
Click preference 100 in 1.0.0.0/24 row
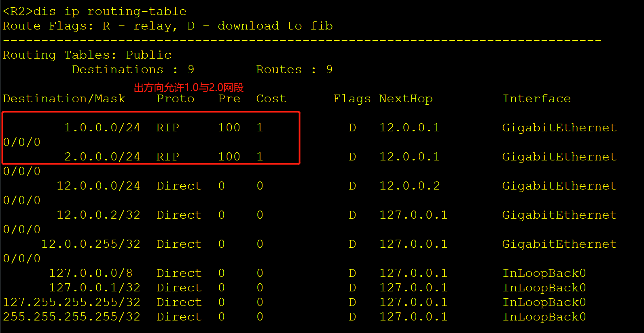point(229,128)
